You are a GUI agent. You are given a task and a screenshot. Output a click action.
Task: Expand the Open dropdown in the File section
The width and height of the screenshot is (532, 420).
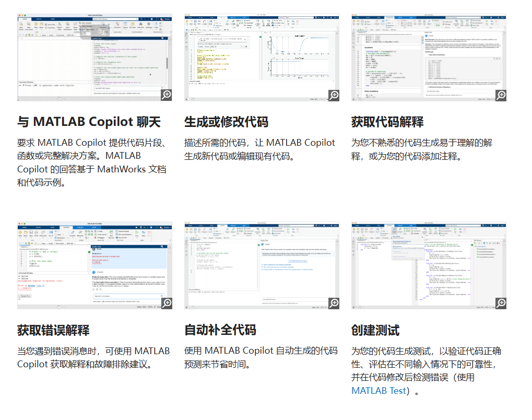[x=41, y=29]
